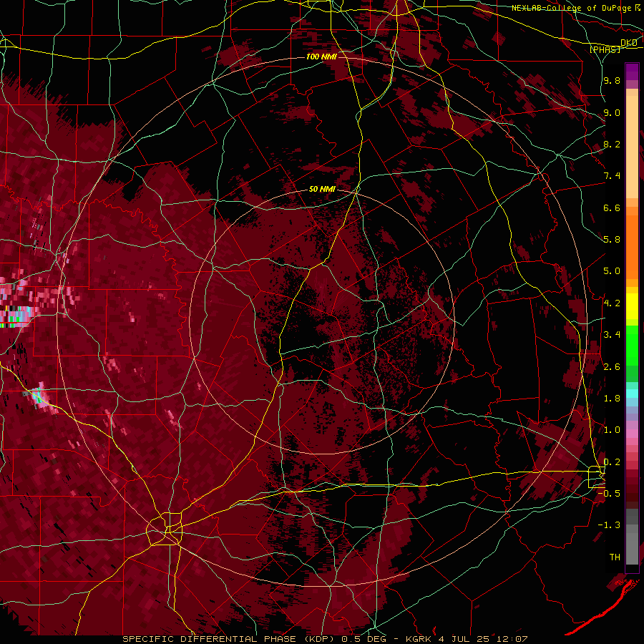Pick the cyan segment of the color bar
644x644 pixels.
pyautogui.click(x=632, y=394)
